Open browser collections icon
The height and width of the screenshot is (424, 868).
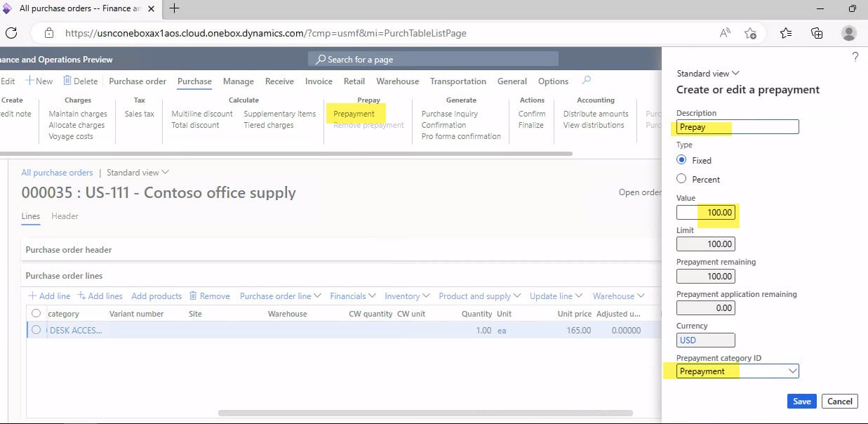[x=817, y=33]
